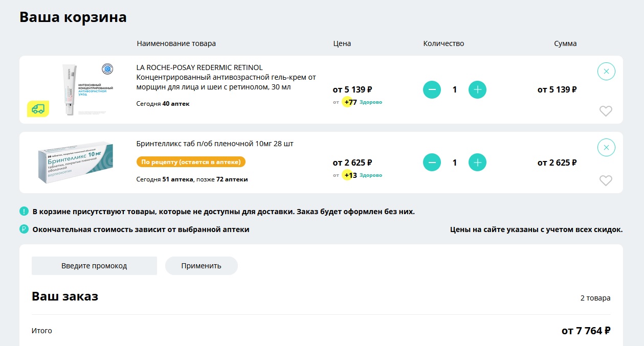Click the Количество column header
The height and width of the screenshot is (346, 644).
point(443,43)
